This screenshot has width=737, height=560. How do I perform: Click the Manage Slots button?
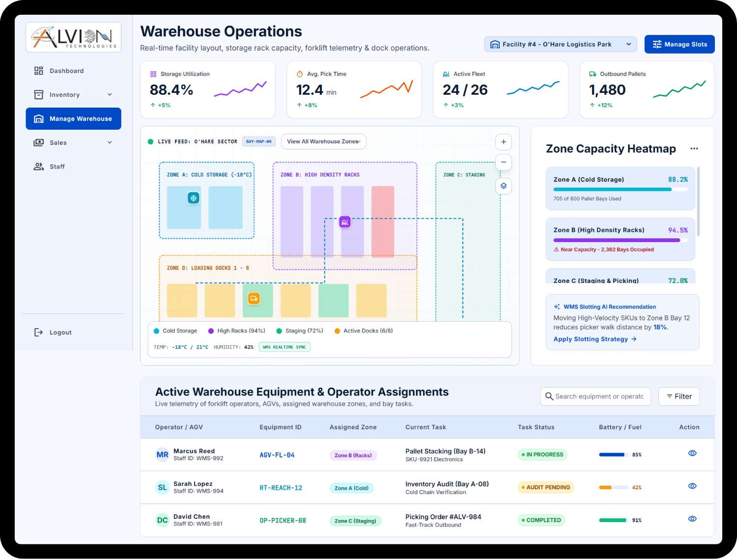[680, 44]
